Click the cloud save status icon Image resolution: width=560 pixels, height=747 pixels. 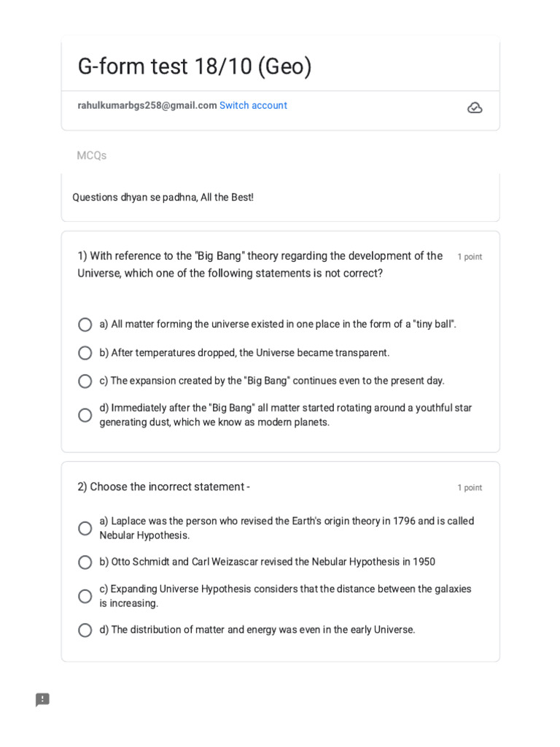pyautogui.click(x=475, y=108)
